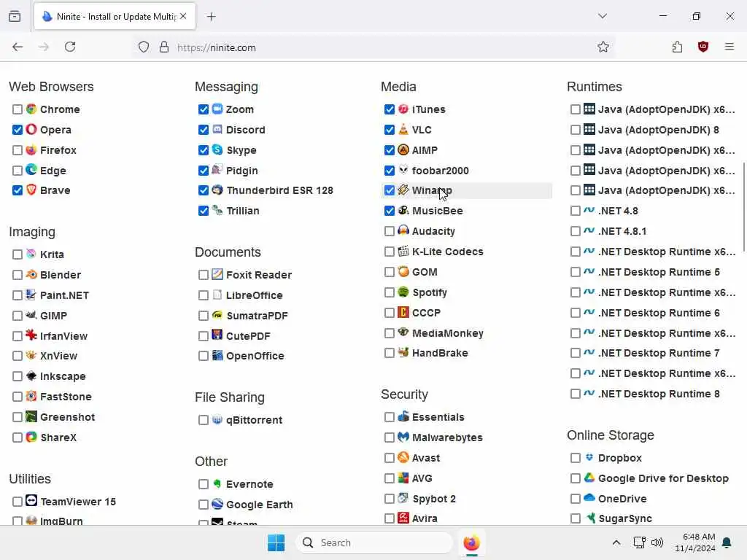Select the Krita checkbox
The width and height of the screenshot is (747, 560).
click(18, 254)
